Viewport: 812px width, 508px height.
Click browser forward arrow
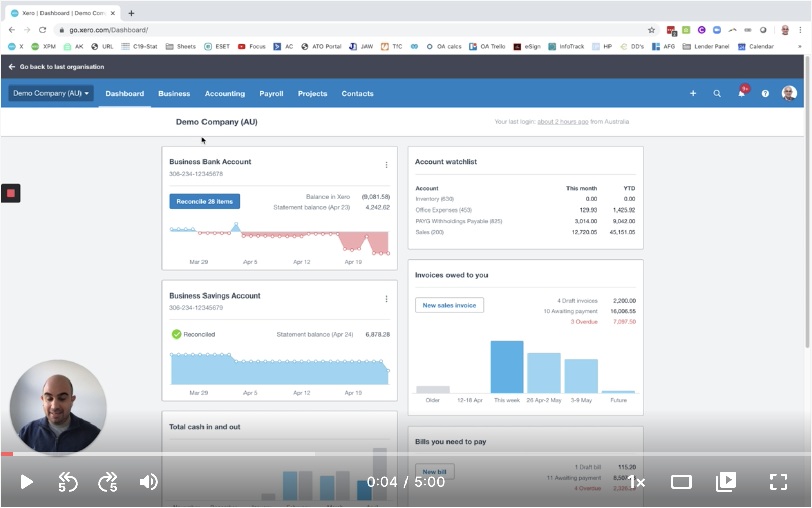(27, 30)
